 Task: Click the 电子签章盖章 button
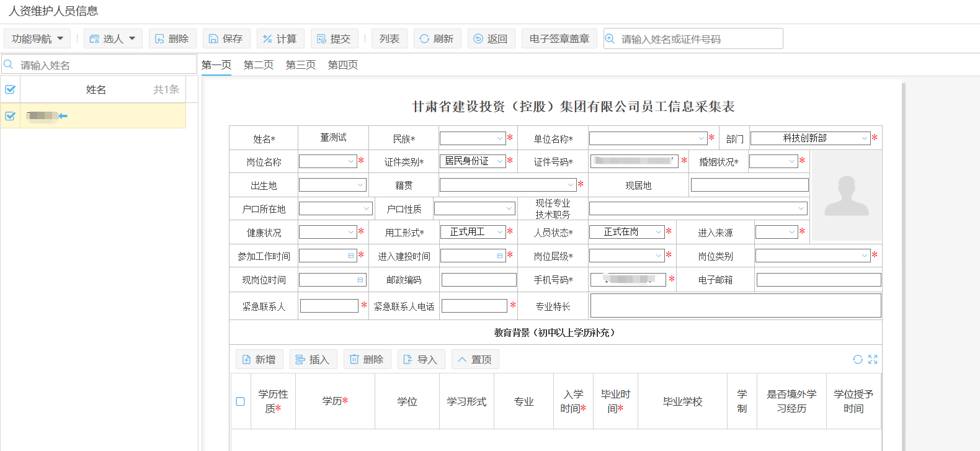coord(559,38)
